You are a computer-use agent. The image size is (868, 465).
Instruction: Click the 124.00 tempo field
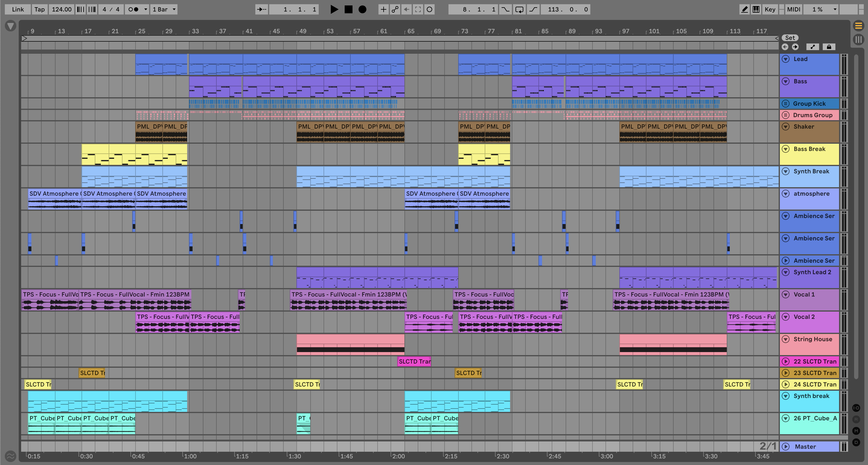coord(61,9)
